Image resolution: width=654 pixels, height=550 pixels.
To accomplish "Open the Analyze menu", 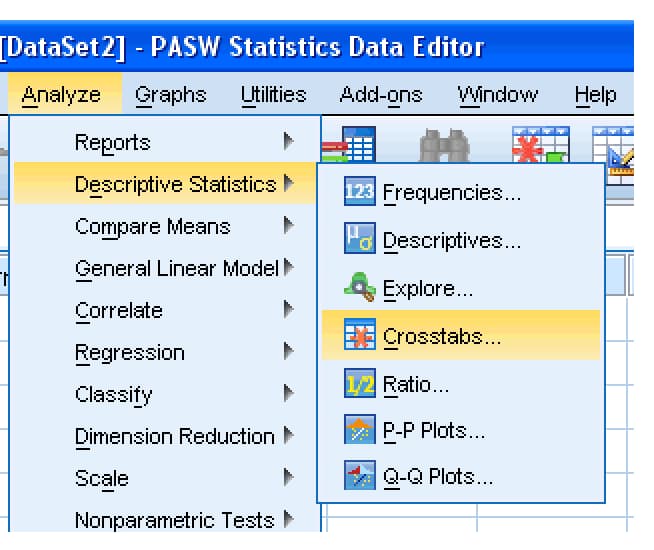I will coord(65,94).
